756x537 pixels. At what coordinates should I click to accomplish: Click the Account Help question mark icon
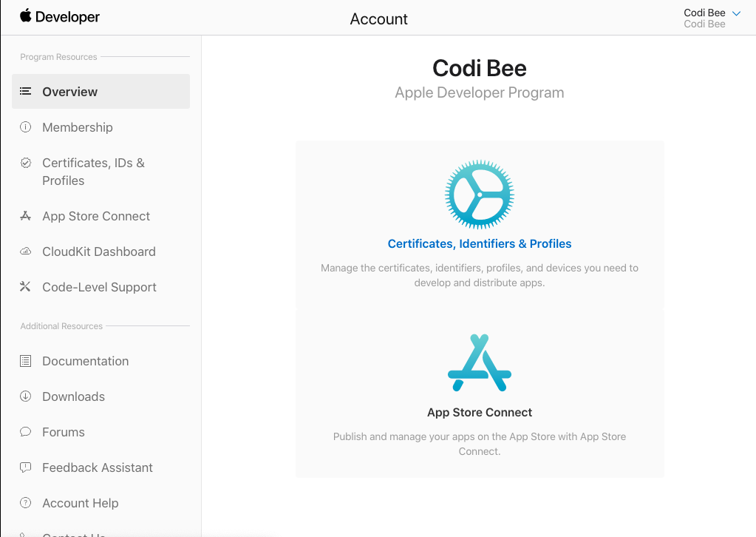[26, 502]
